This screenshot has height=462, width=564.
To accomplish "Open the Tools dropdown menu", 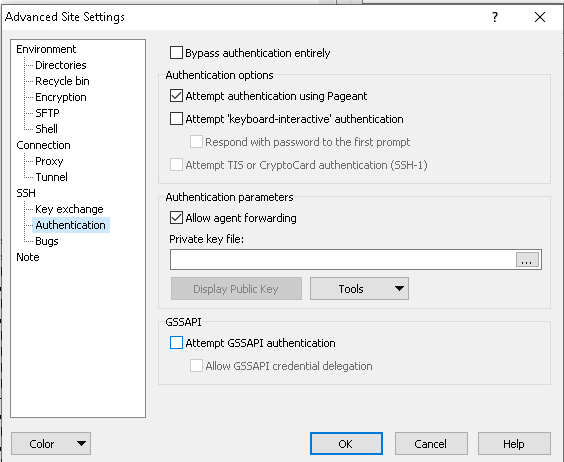I will coord(359,289).
